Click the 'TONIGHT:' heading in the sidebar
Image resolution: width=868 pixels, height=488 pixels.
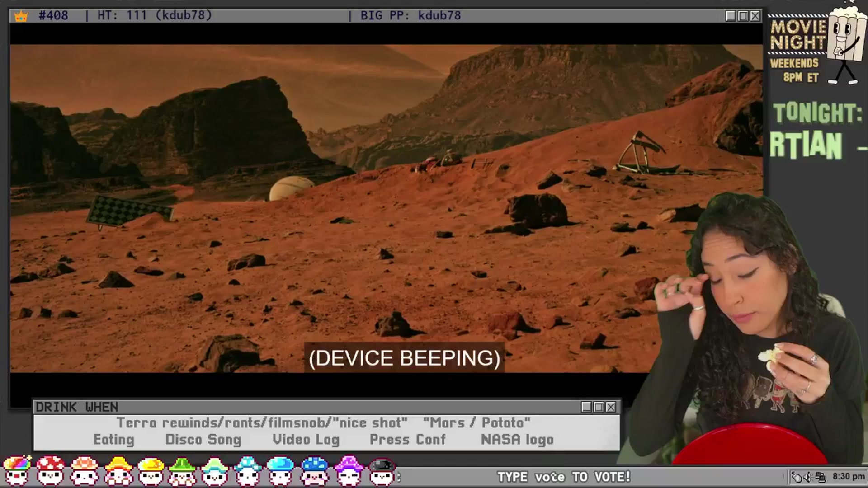817,113
